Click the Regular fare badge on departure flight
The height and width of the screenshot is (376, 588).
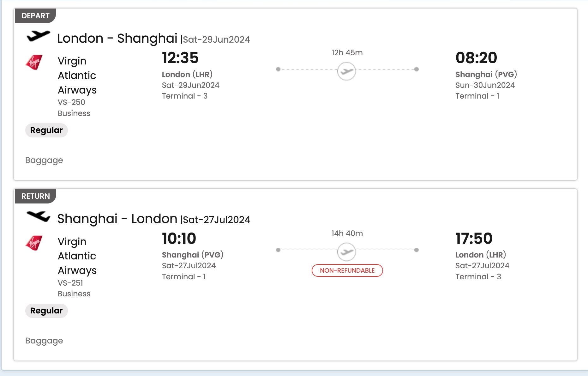point(46,130)
